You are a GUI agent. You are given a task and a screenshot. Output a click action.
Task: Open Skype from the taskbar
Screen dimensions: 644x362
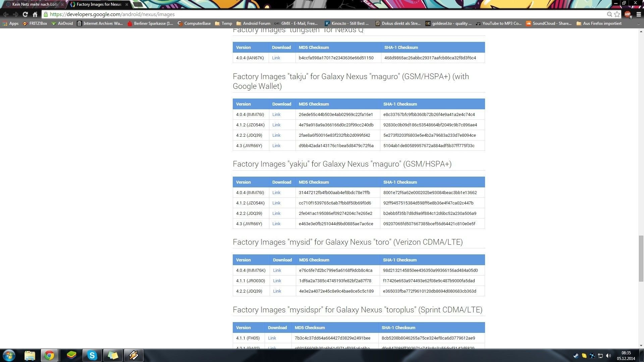tap(92, 355)
